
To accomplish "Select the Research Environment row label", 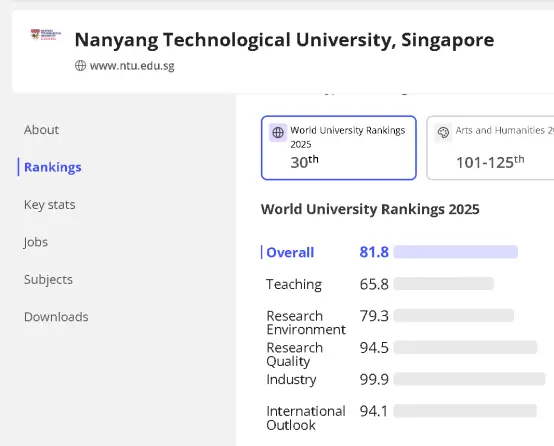I will point(306,323).
